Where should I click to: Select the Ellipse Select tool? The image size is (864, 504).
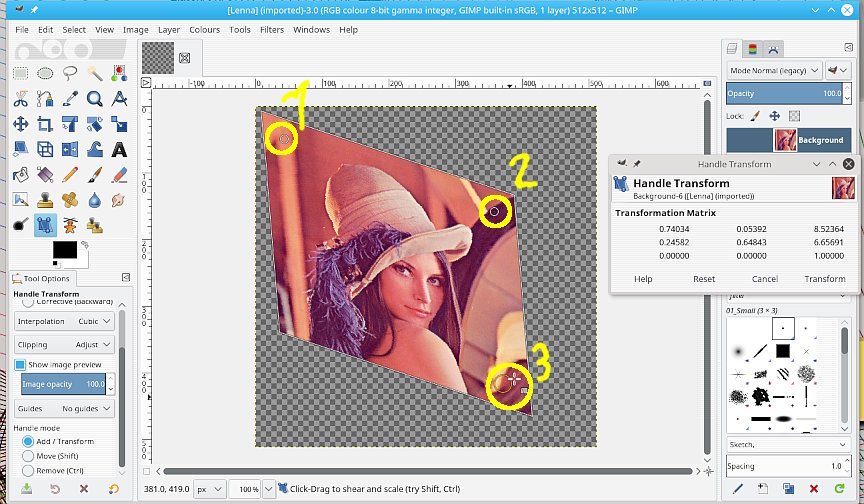(x=45, y=73)
